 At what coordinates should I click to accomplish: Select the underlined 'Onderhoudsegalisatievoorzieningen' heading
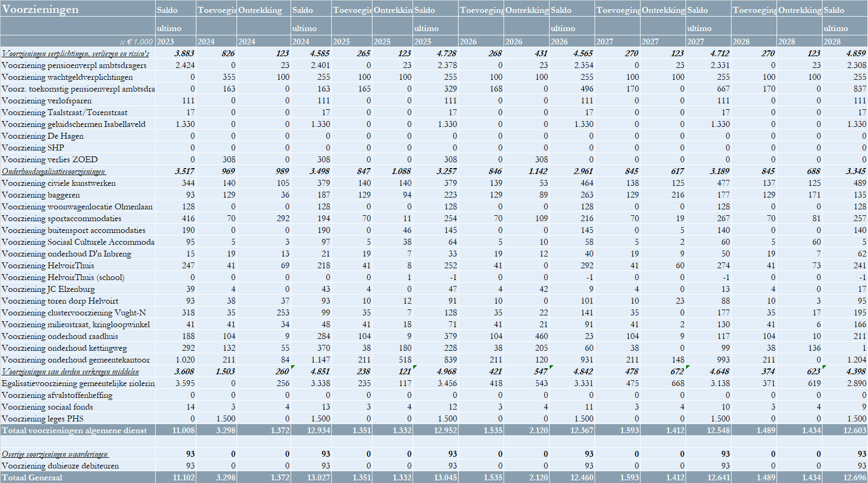[x=54, y=171]
